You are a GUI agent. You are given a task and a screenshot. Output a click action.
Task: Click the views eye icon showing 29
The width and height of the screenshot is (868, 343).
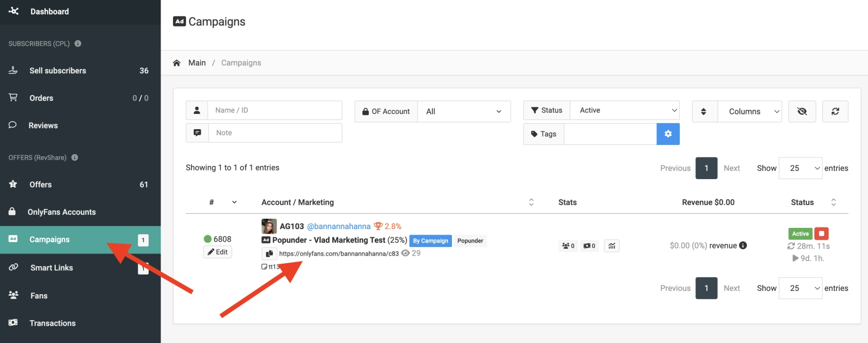coord(405,253)
